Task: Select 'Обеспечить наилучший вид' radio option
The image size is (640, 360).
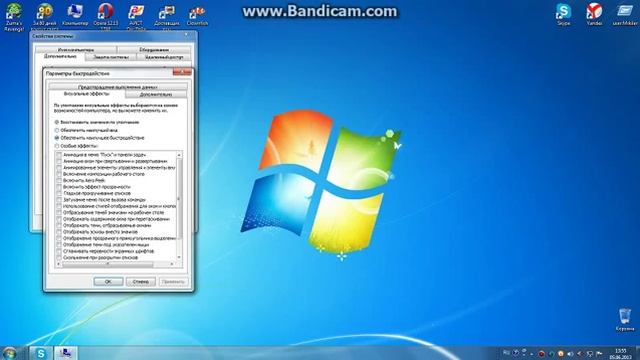Action: 86,130
